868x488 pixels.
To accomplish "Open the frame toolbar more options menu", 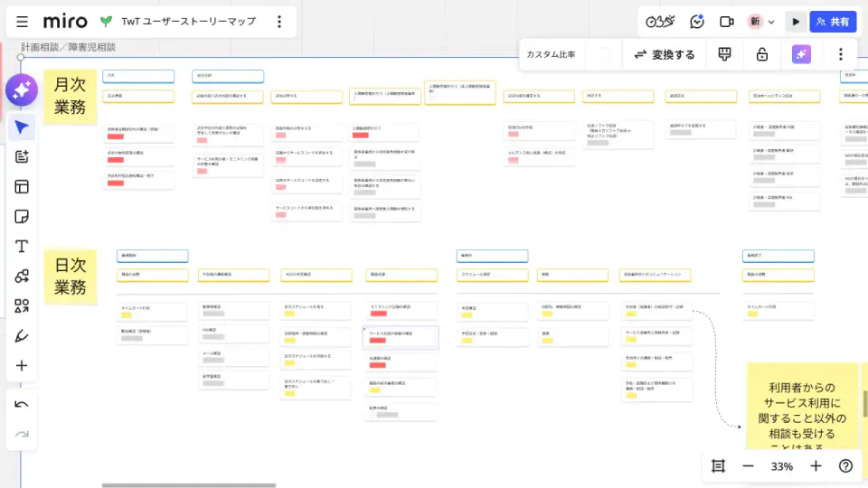I will [x=840, y=54].
